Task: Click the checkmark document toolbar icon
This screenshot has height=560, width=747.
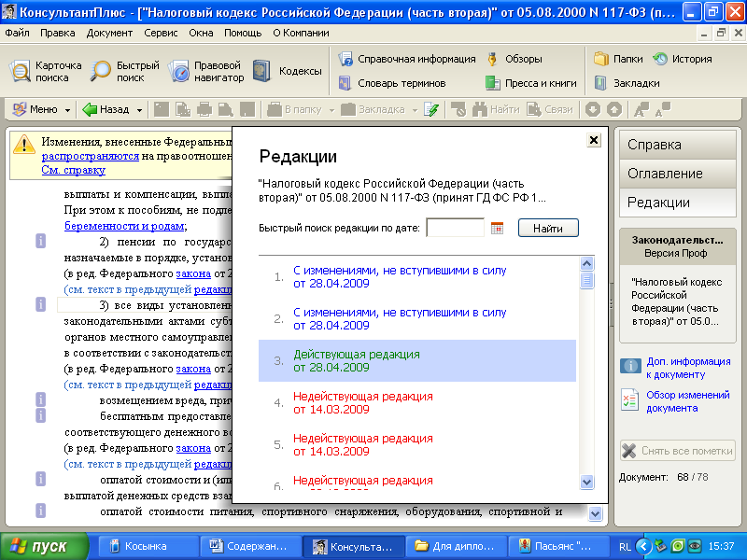Action: 431,109
